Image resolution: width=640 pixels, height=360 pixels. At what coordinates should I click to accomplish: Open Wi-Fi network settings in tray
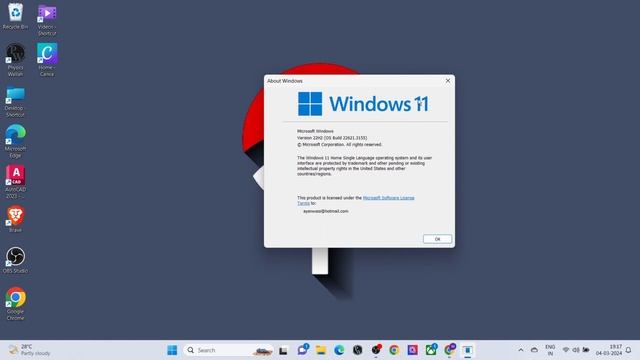point(566,350)
